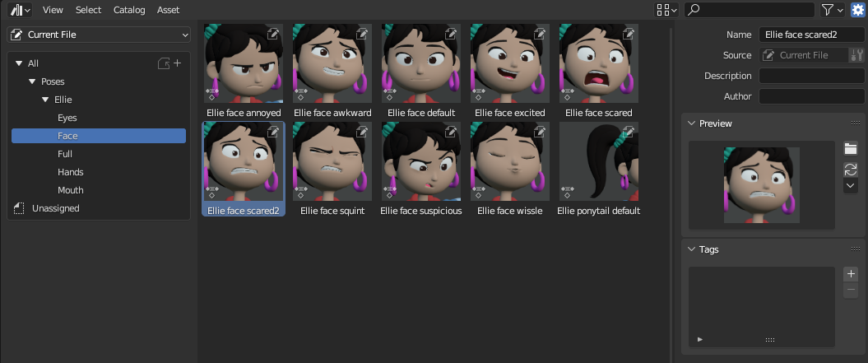868x363 pixels.
Task: Select Ellie face awkward thumbnail
Action: (332, 63)
